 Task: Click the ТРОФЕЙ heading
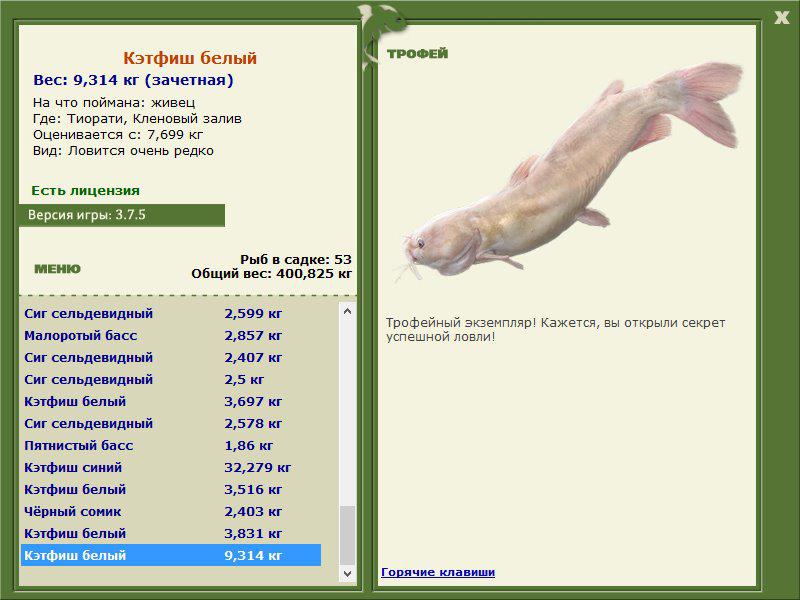(417, 54)
